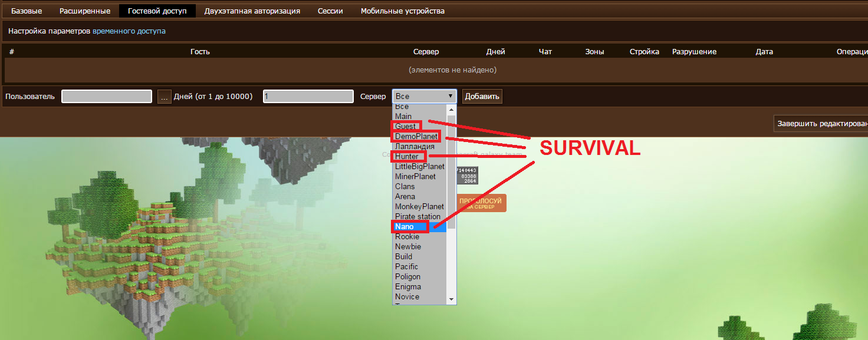Click the Стройка column header
868x340 pixels.
[x=644, y=51]
